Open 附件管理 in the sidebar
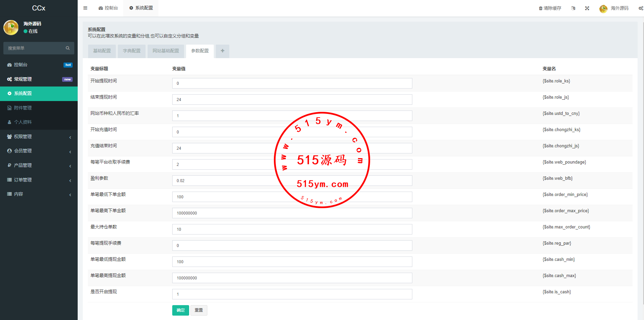 coord(23,108)
